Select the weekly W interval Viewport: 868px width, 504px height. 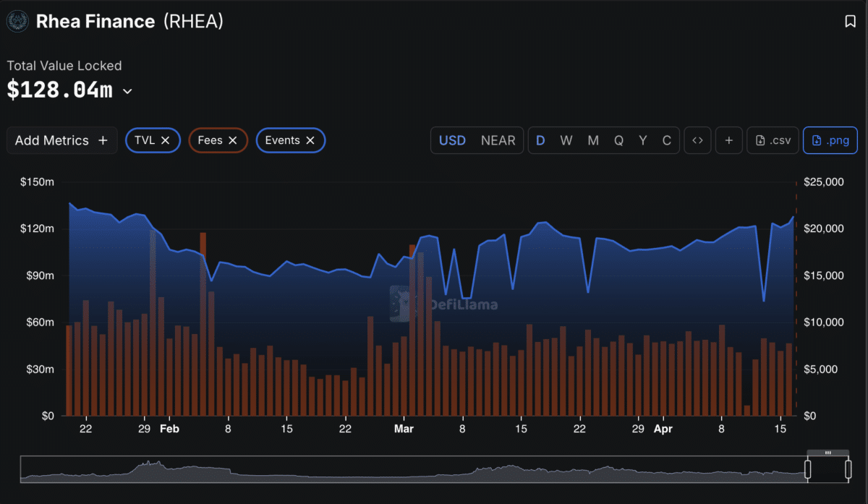coord(566,140)
